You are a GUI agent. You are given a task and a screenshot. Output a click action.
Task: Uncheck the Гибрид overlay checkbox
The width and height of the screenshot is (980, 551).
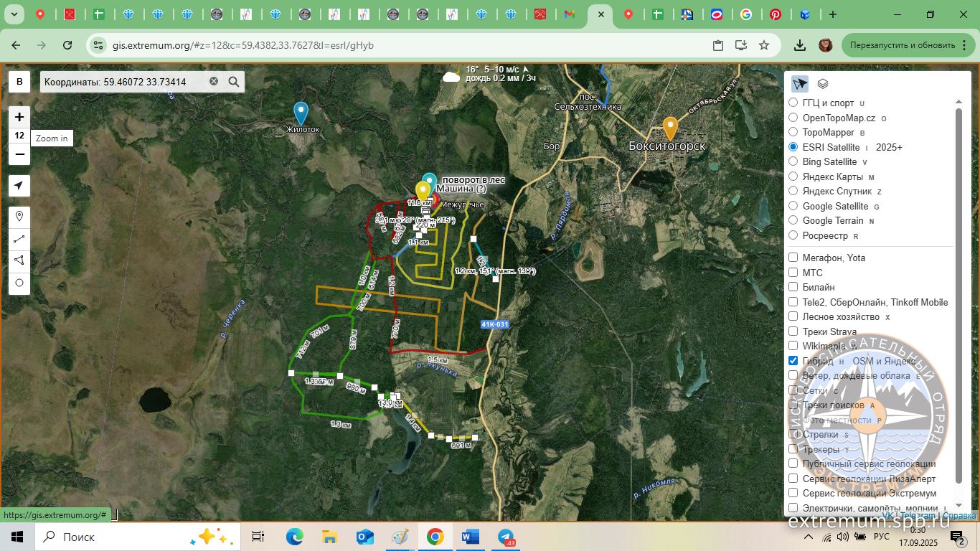[793, 361]
